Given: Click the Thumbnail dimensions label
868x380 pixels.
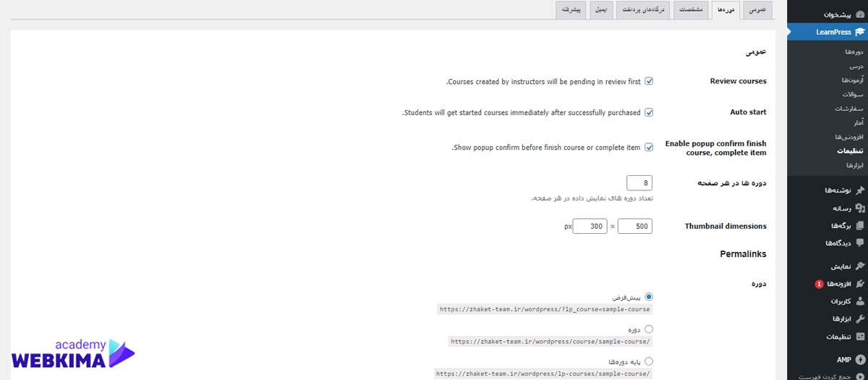Looking at the screenshot, I should pos(726,227).
